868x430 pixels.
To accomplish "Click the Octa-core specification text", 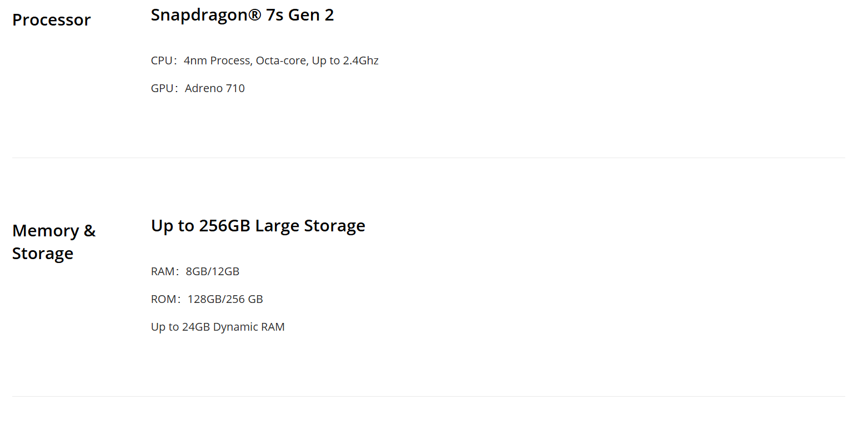I will 281,60.
